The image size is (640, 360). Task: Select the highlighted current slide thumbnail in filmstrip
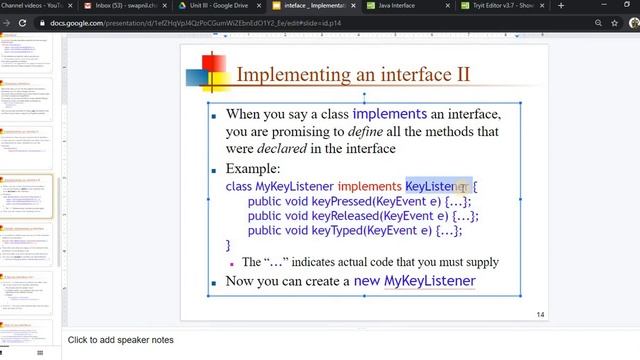(x=26, y=196)
